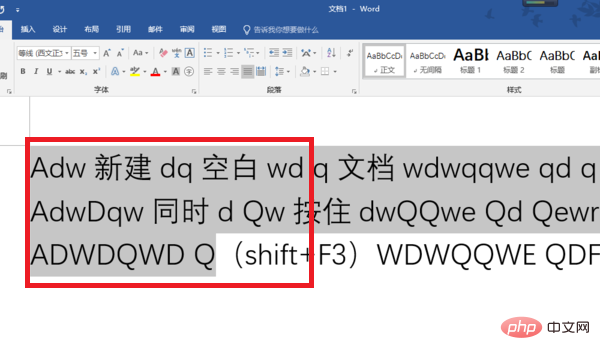This screenshot has width=600, height=360.
Task: Open the 设计 (Design) tab
Action: 60,29
